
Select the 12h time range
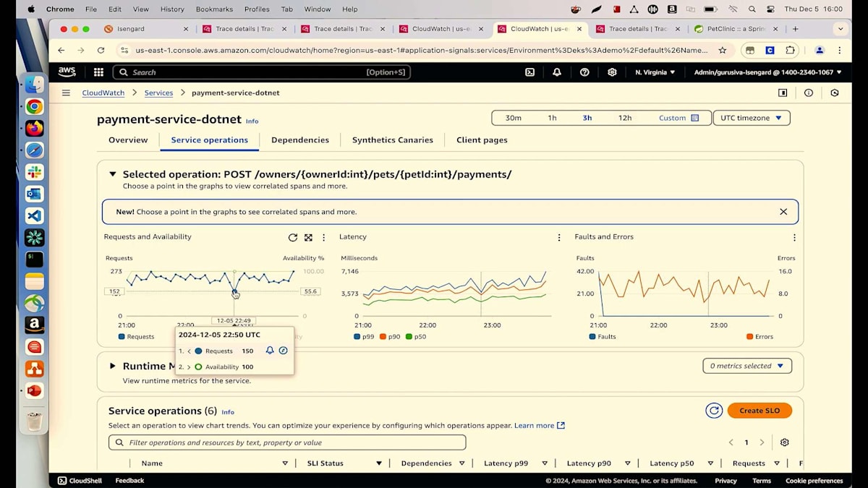pyautogui.click(x=625, y=118)
